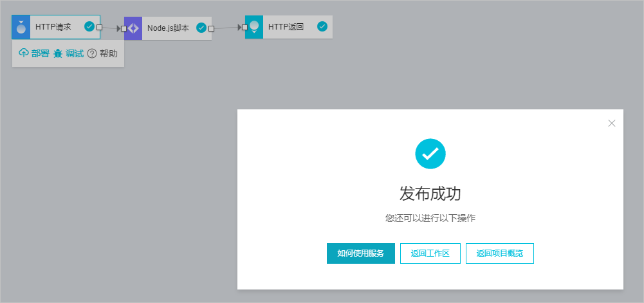Click 调试 debug in node toolbar

[x=69, y=53]
